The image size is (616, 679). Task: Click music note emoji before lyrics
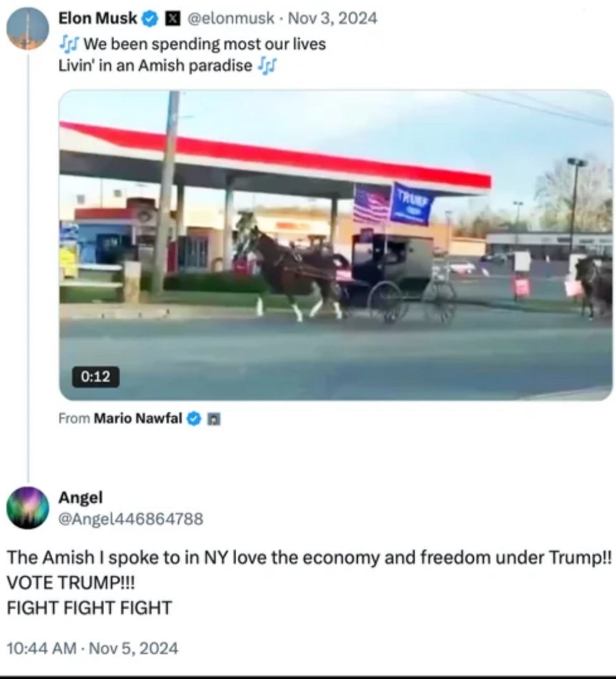[69, 44]
